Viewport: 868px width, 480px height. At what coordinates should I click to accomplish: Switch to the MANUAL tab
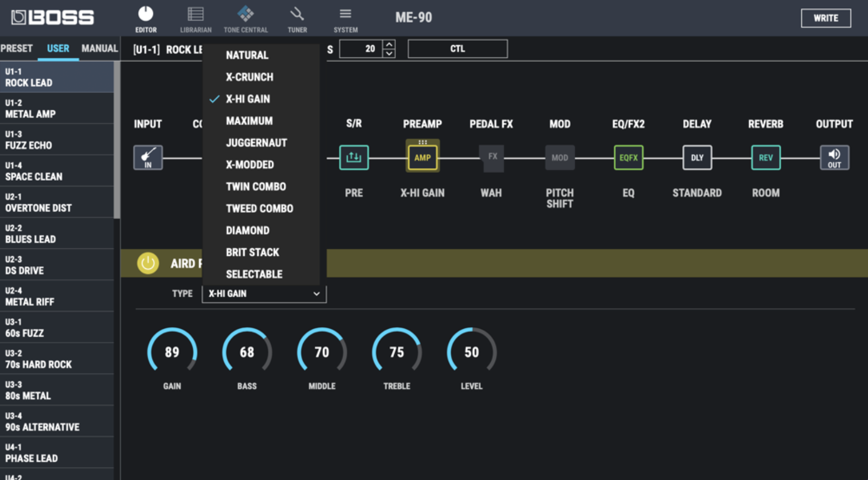[x=99, y=48]
